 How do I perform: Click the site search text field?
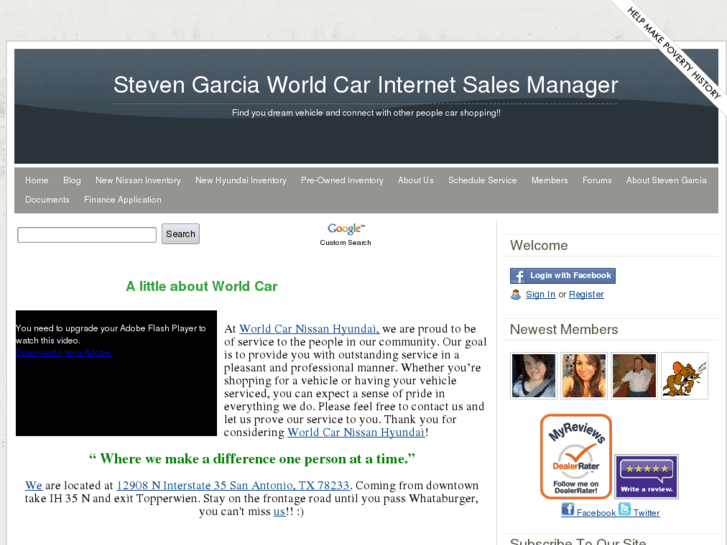click(87, 235)
